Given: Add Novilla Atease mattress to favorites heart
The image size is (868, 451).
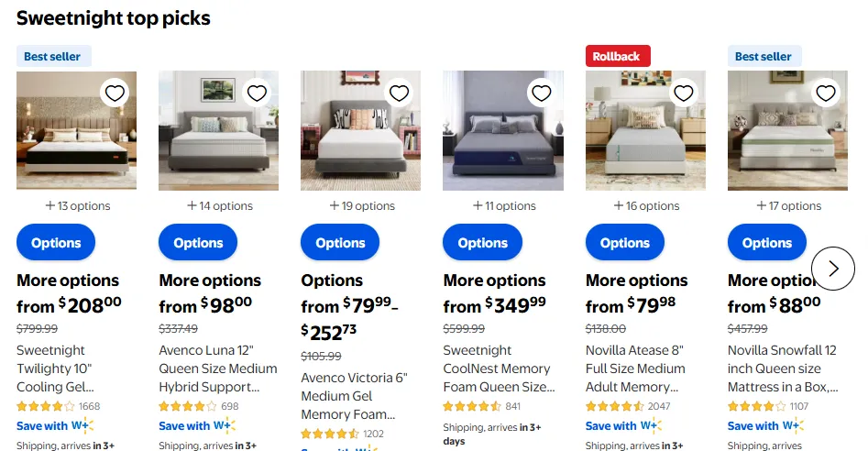Looking at the screenshot, I should pyautogui.click(x=684, y=93).
